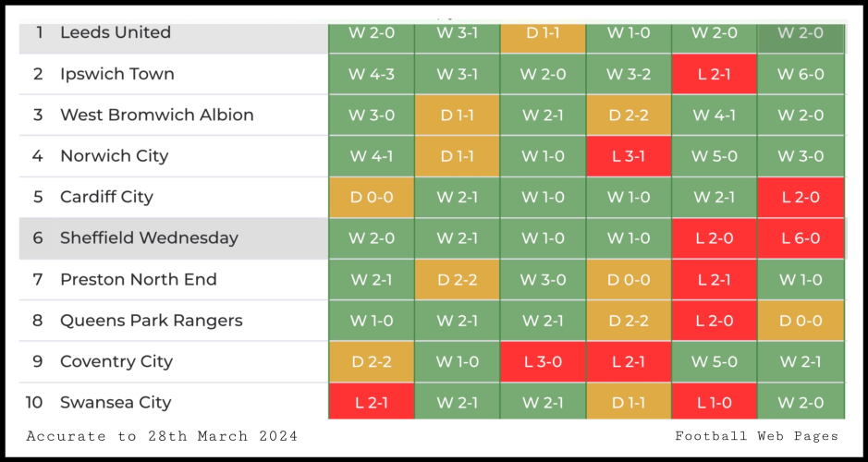Click the Football Web Pages credit text
Viewport: 868px width, 462px height.
pyautogui.click(x=756, y=436)
